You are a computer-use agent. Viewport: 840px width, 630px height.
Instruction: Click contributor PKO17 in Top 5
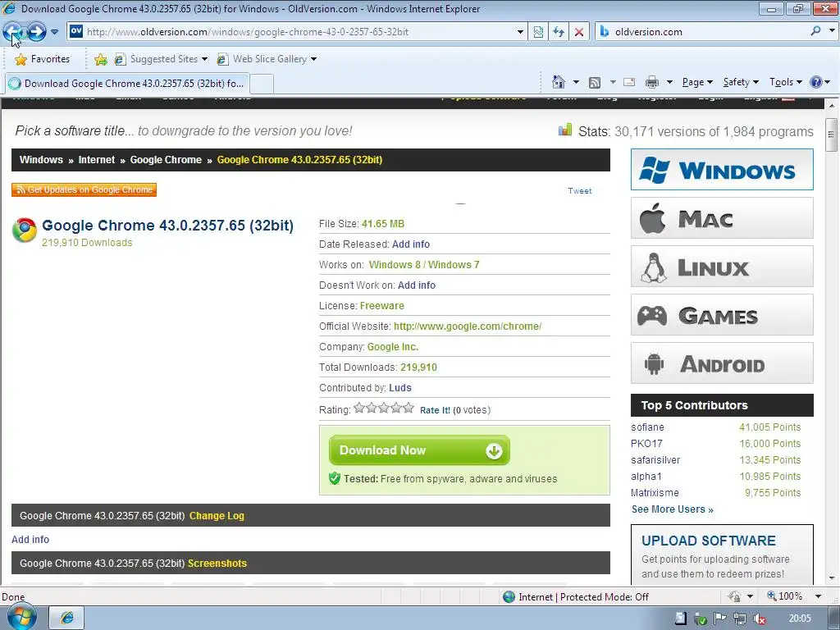646,444
